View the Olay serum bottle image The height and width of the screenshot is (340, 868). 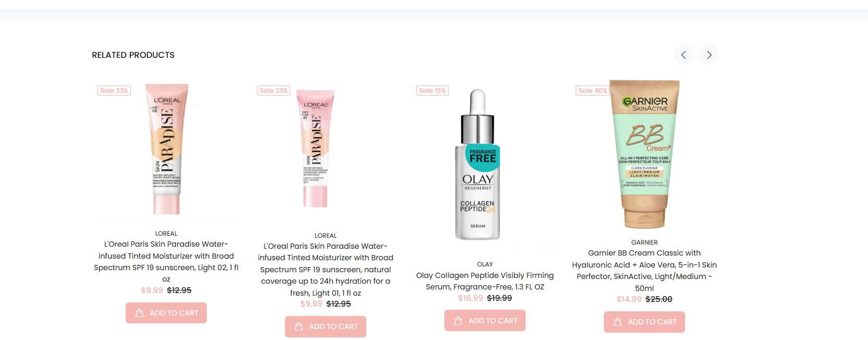(478, 164)
